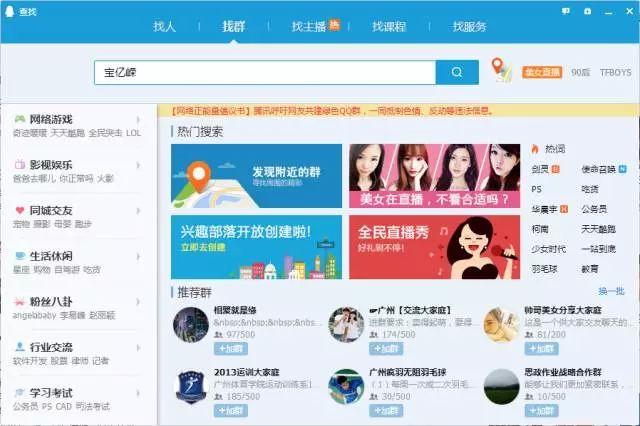Click the person icon beside 行业交流

click(x=20, y=347)
